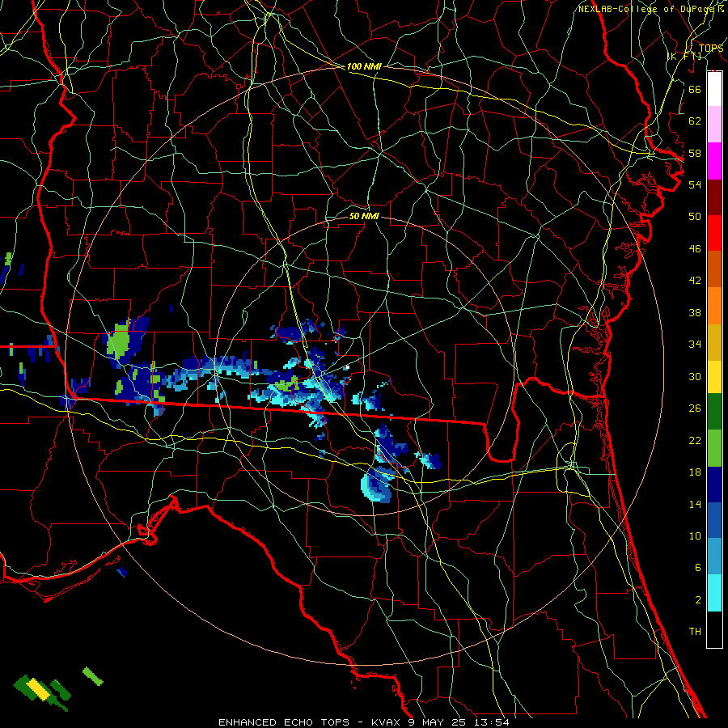Click the yellow echo streak in the bottom-left corner
The width and height of the screenshot is (728, 728).
click(39, 689)
